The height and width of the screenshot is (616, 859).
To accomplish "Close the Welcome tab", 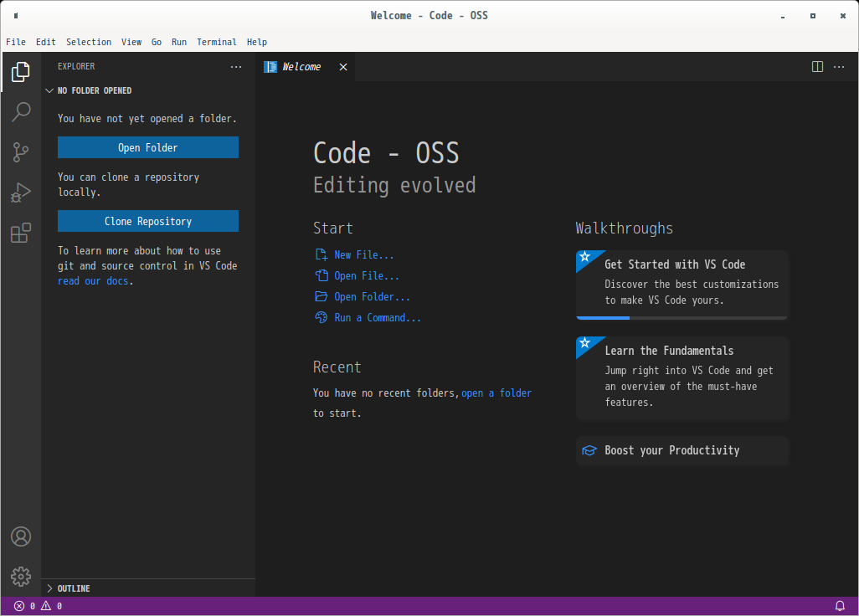I will pyautogui.click(x=343, y=67).
